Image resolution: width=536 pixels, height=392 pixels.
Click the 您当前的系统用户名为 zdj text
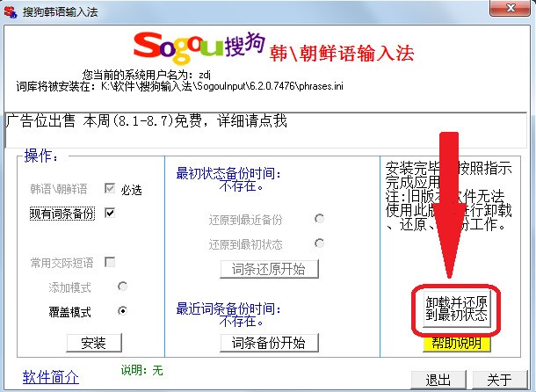(147, 75)
